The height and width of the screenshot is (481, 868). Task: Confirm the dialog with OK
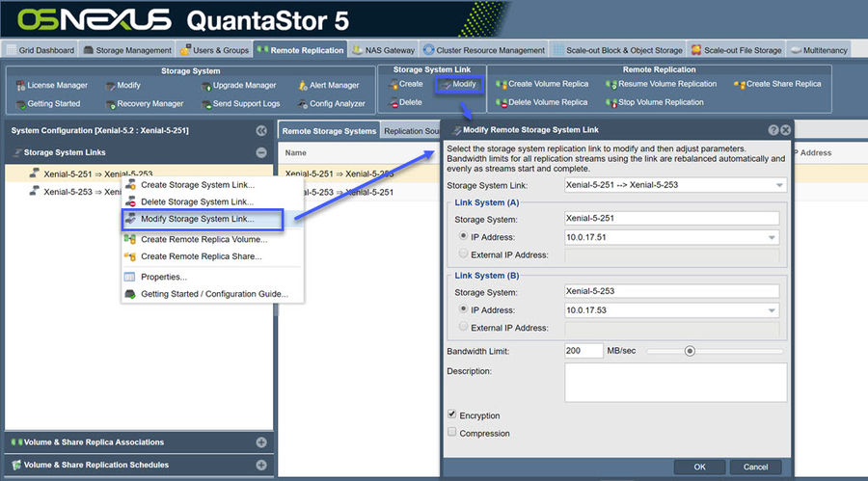[700, 468]
